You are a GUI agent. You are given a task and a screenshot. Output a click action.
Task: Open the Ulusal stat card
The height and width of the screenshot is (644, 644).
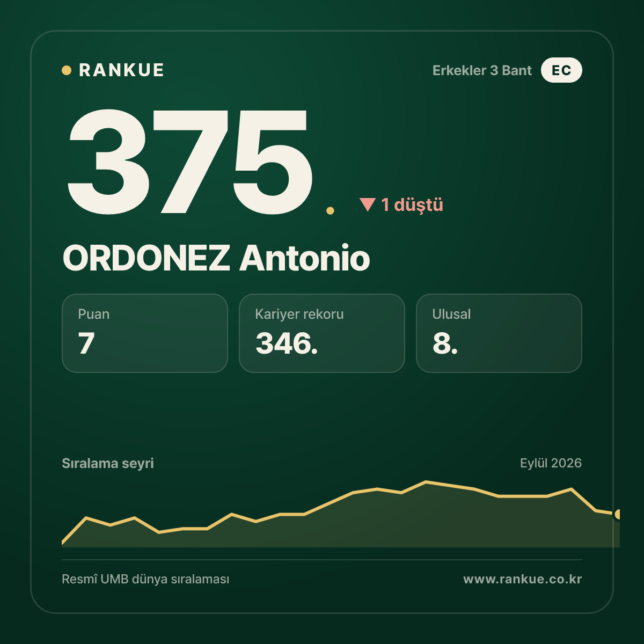pyautogui.click(x=499, y=333)
